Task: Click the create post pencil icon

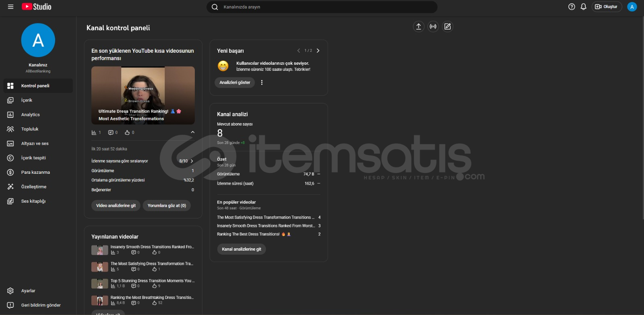Action: point(448,27)
